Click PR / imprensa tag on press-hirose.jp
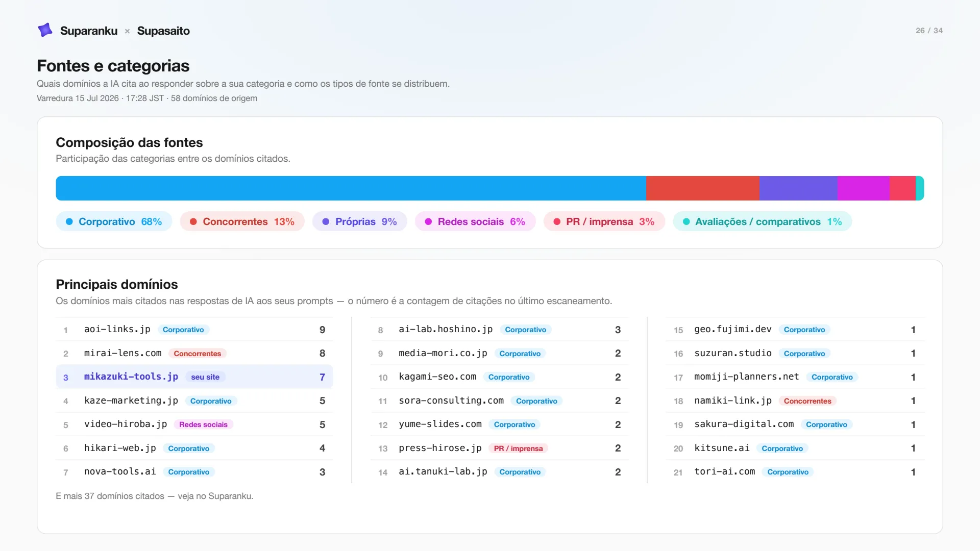Viewport: 980px width, 551px height. [518, 448]
